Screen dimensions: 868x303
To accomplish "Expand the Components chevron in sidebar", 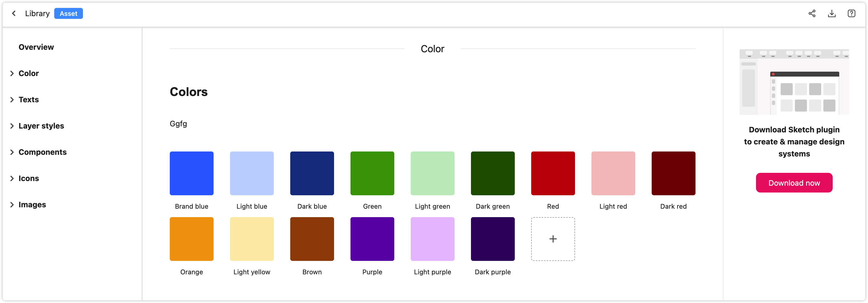I will pyautogui.click(x=12, y=152).
